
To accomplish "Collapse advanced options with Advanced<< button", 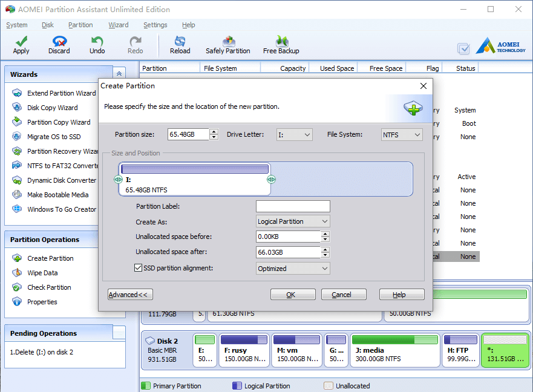I will (130, 295).
